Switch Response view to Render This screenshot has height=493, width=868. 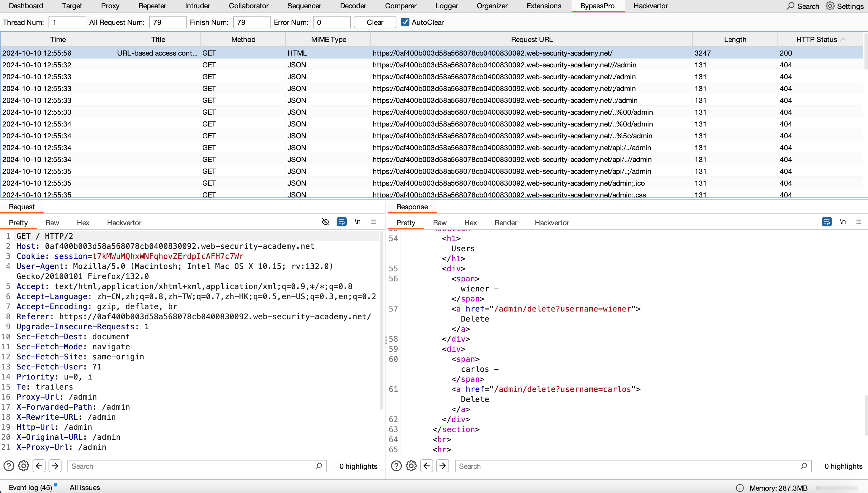point(506,223)
